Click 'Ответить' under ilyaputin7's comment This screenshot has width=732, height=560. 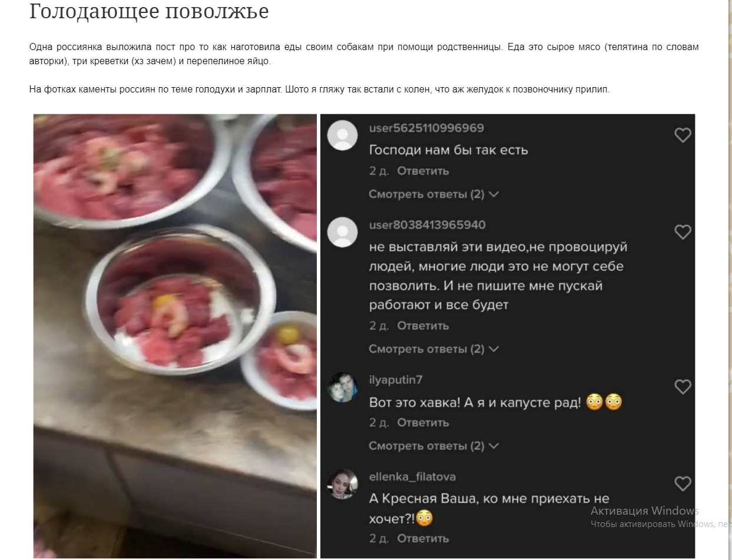[423, 422]
